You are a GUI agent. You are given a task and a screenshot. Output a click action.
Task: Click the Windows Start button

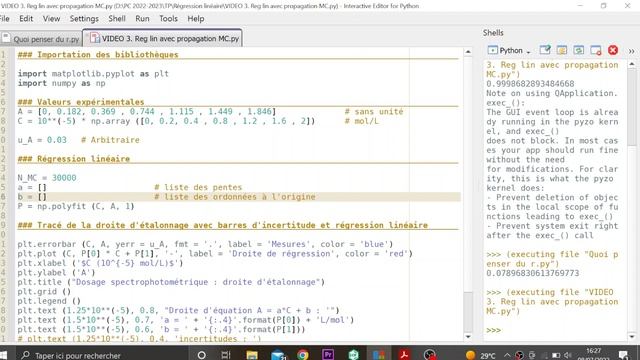point(3,355)
